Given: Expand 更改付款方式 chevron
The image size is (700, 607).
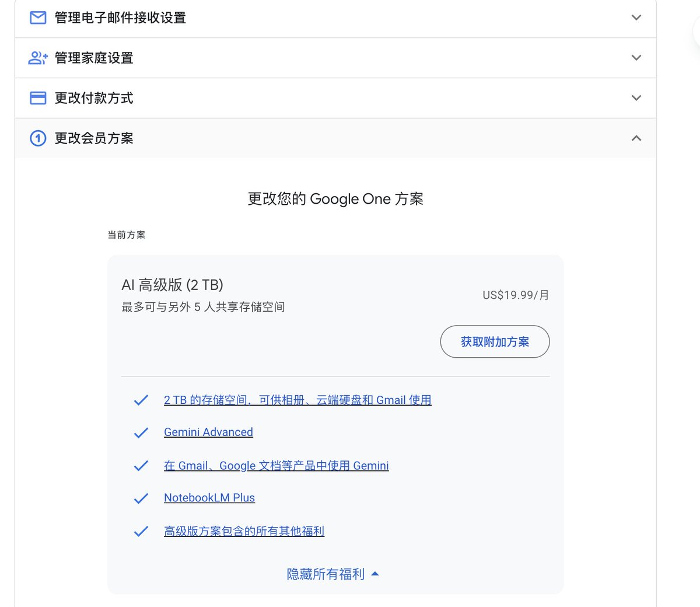Looking at the screenshot, I should 636,98.
